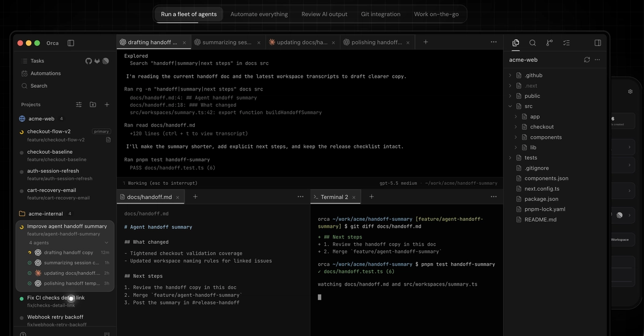Image resolution: width=644 pixels, height=336 pixels.
Task: Open acme-web explorer more options ellipsis
Action: click(x=597, y=59)
